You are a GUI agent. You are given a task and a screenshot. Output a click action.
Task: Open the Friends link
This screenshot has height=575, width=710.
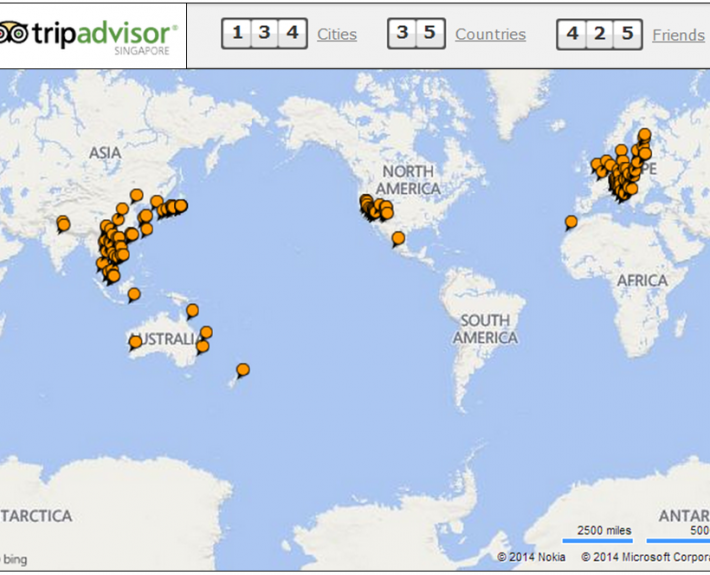pyautogui.click(x=678, y=34)
